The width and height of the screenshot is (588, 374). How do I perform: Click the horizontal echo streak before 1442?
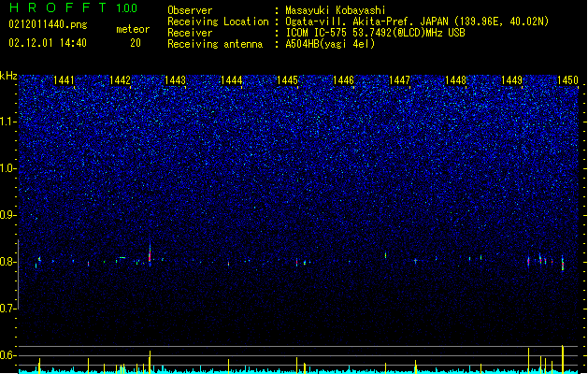point(122,258)
